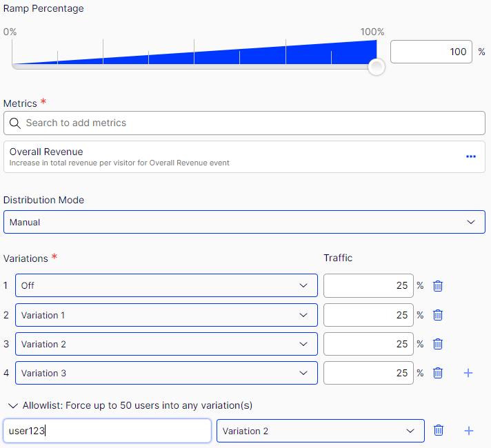
Task: Delete the Variation 1 row
Action: tap(437, 315)
